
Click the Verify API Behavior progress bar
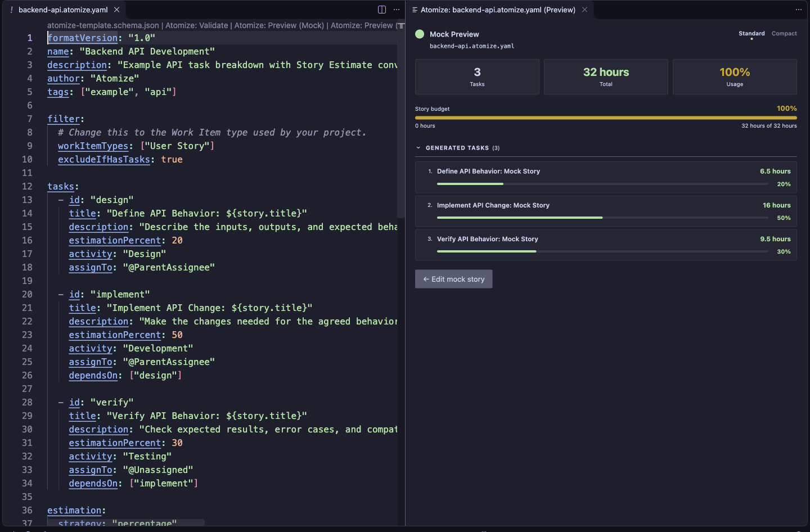[602, 251]
